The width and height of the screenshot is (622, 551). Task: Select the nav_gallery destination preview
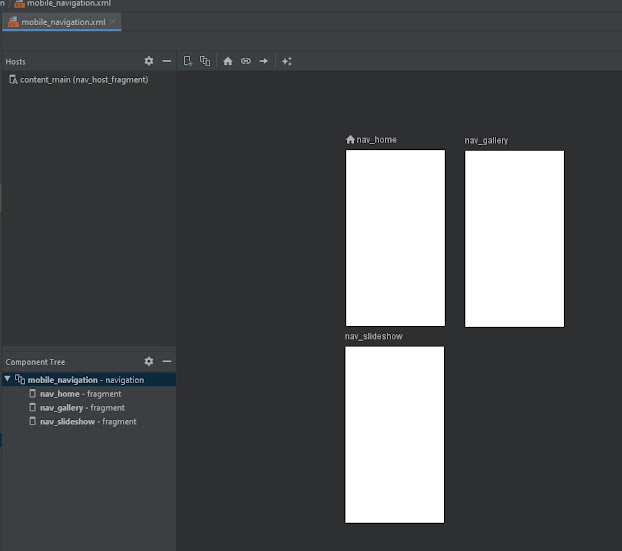tap(514, 238)
